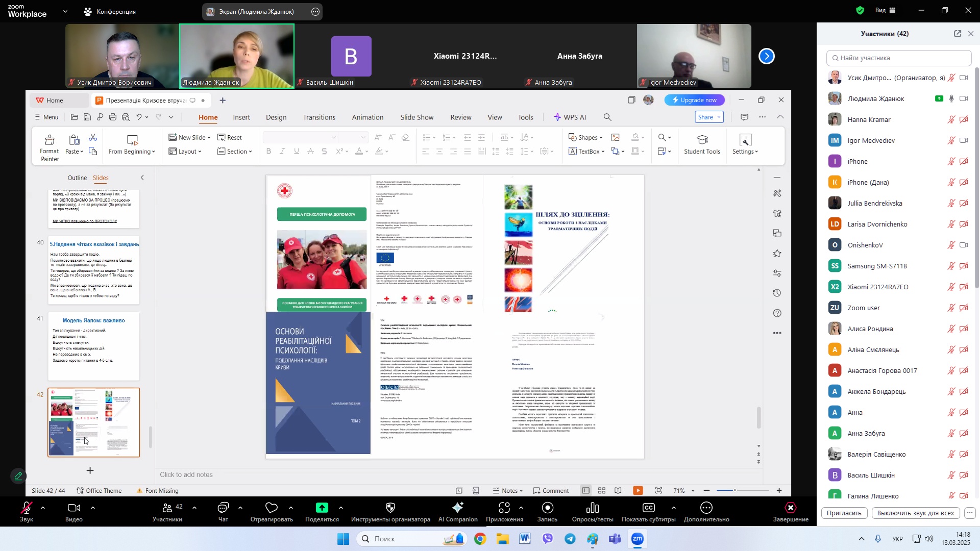Open Microsoft Word from taskbar

click(525, 539)
